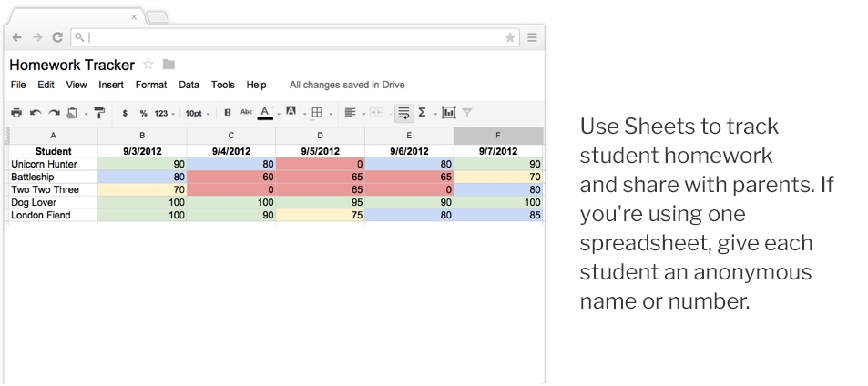Screen dimensions: 868x386
Task: Apply percent format to selection
Action: pos(143,114)
